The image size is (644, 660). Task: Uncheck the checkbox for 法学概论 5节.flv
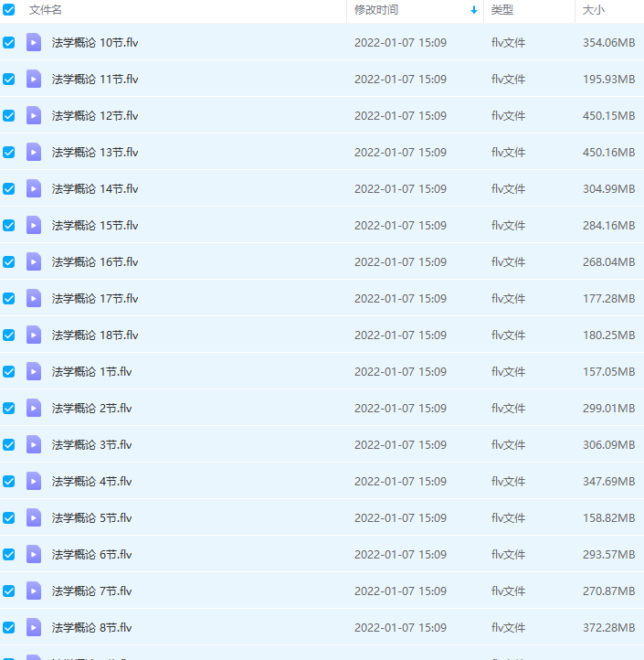[9, 518]
